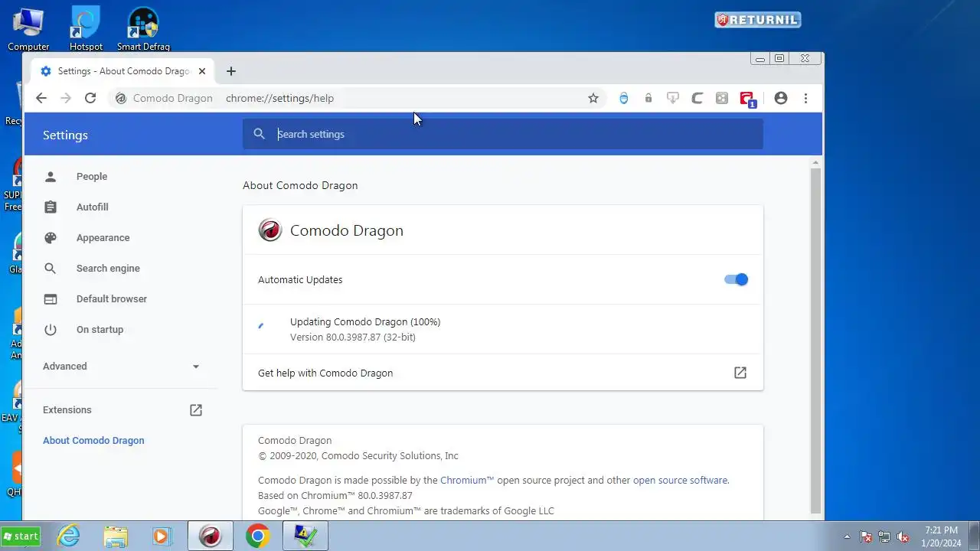Image resolution: width=980 pixels, height=551 pixels.
Task: Open Smart Defrag desktop shortcut
Action: pyautogui.click(x=143, y=29)
